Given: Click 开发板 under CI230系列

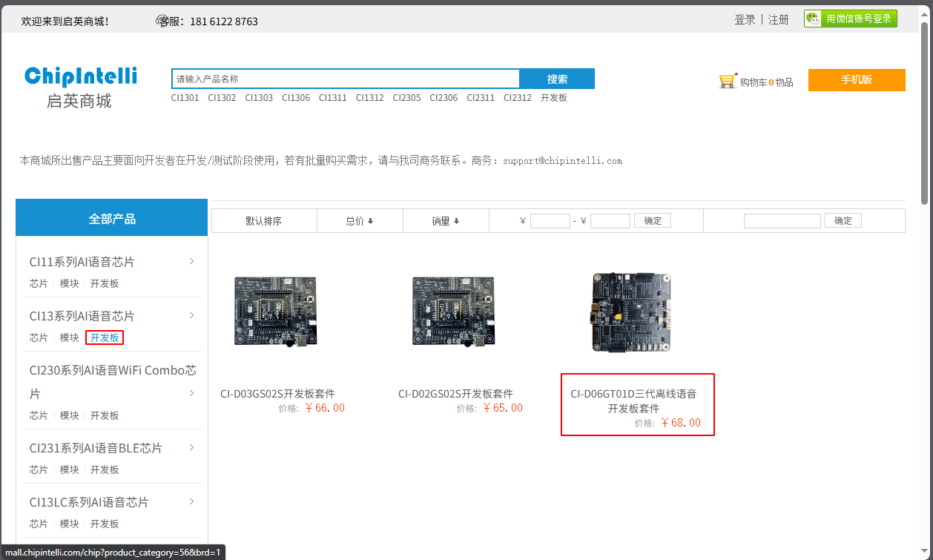Looking at the screenshot, I should point(105,415).
